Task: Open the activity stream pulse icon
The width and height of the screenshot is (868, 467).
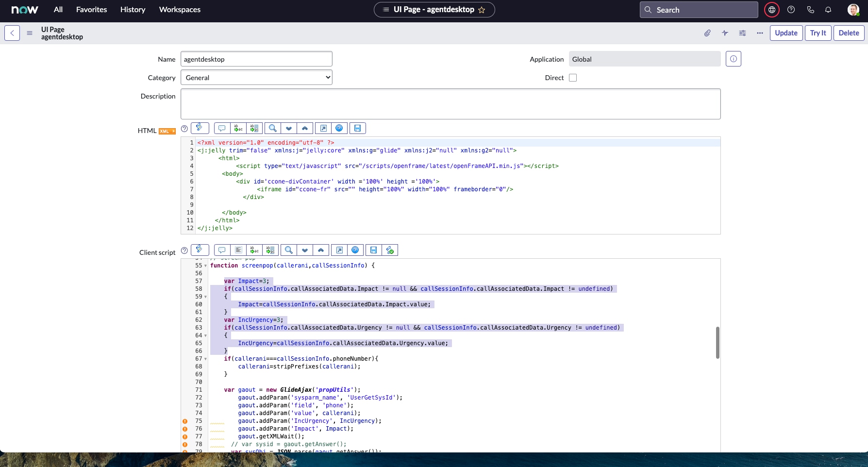Action: pos(725,33)
